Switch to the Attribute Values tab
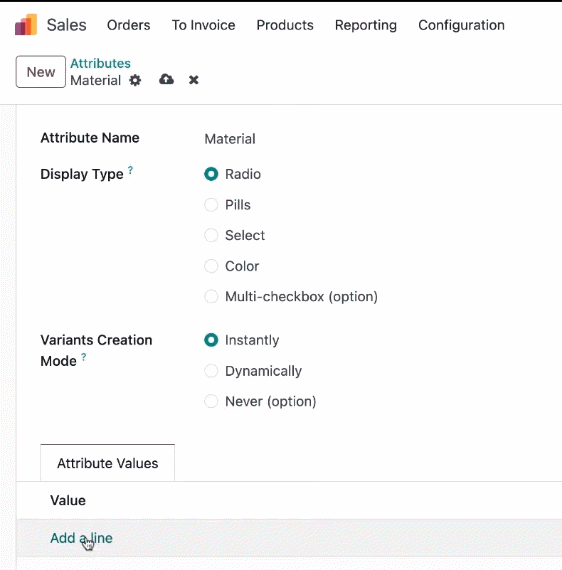The image size is (562, 570). point(108,463)
